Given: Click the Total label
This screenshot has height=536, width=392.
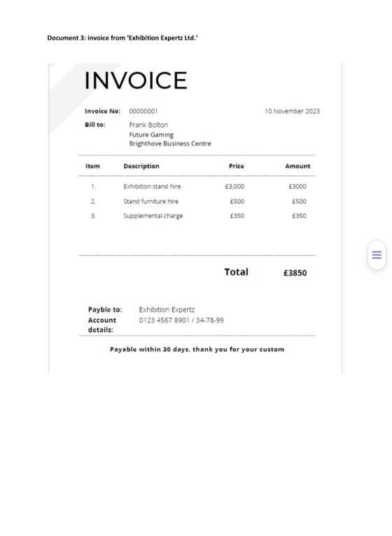Looking at the screenshot, I should coord(237,272).
